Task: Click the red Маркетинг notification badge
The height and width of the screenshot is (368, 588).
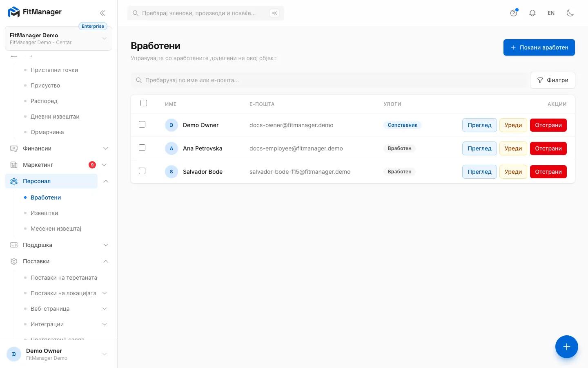Action: click(92, 165)
